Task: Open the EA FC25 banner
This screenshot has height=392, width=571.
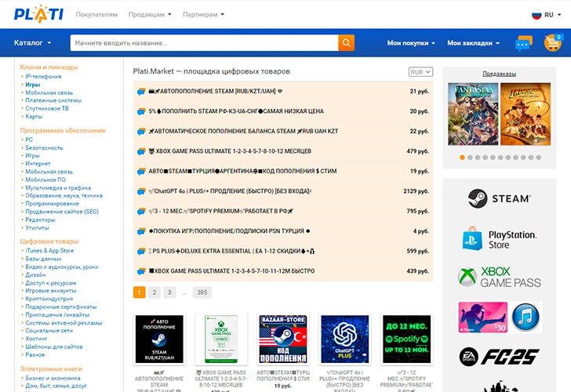Action: click(x=500, y=357)
